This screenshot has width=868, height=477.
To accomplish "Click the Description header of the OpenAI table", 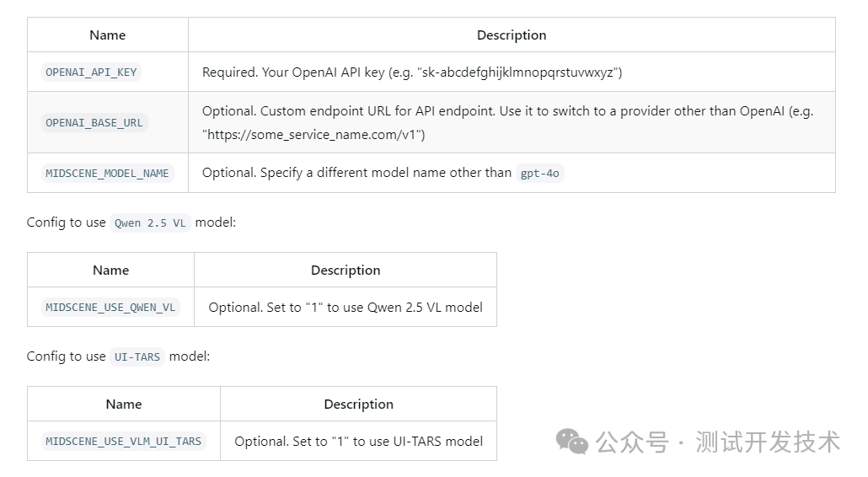I will (x=512, y=35).
